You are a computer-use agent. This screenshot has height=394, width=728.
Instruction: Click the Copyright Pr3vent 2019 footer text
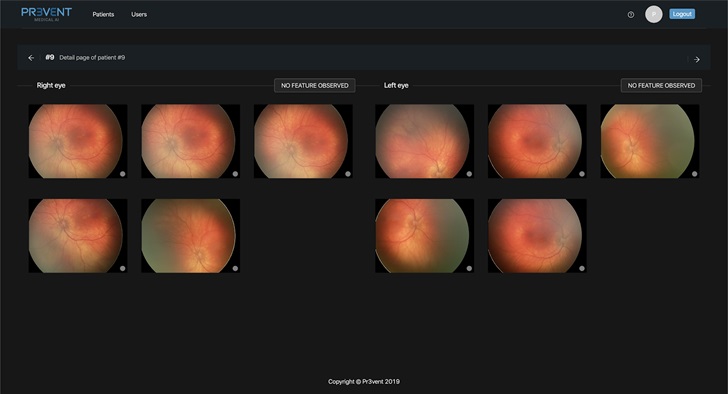(364, 381)
